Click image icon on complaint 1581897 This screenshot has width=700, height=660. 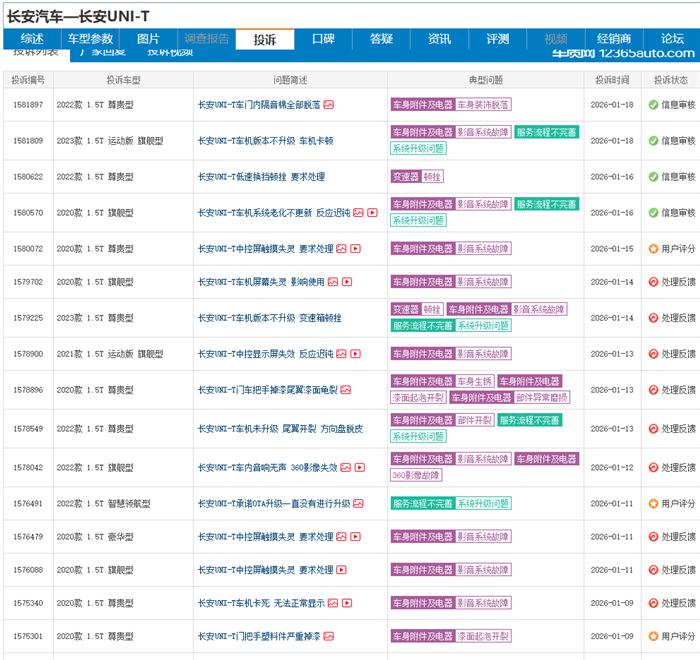pyautogui.click(x=329, y=104)
